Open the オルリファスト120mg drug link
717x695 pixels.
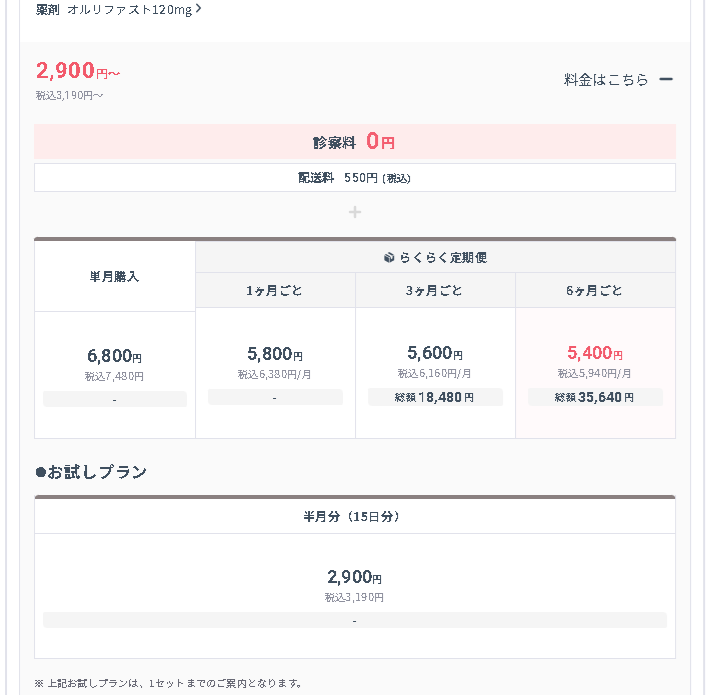click(x=129, y=10)
